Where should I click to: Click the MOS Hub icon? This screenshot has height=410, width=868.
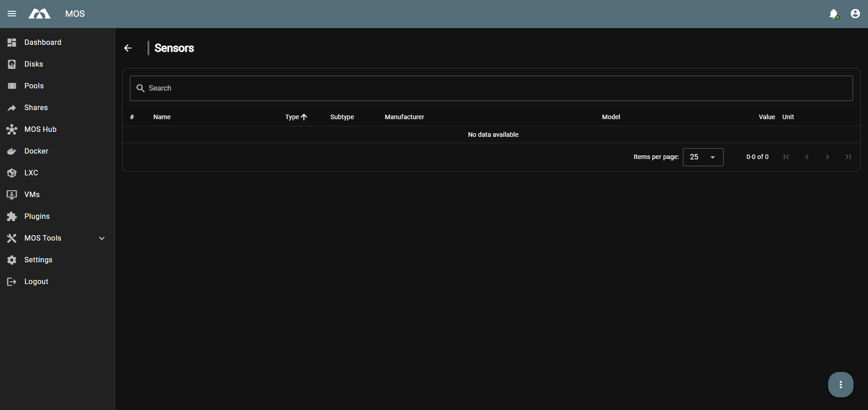12,130
